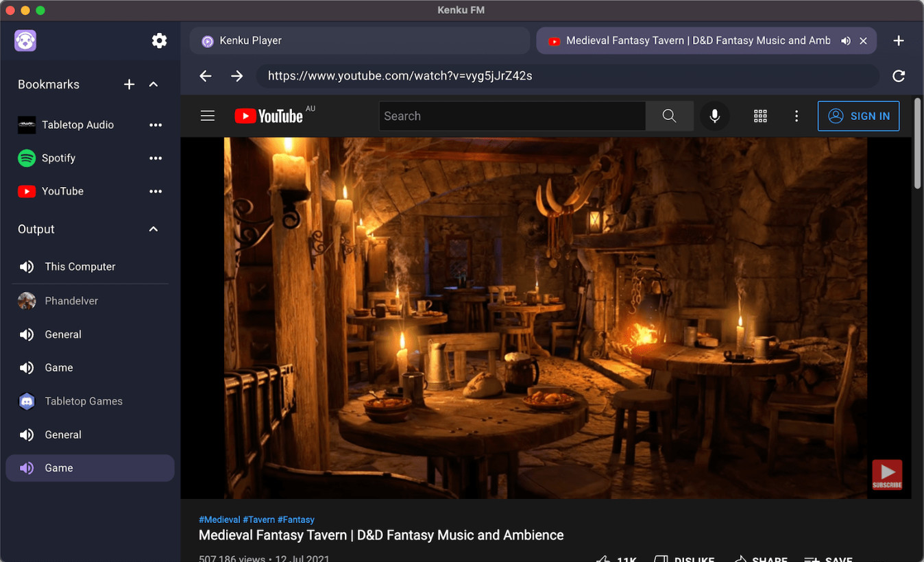Image resolution: width=924 pixels, height=562 pixels.
Task: Toggle General channel output under Tabletop Games
Action: click(90, 435)
